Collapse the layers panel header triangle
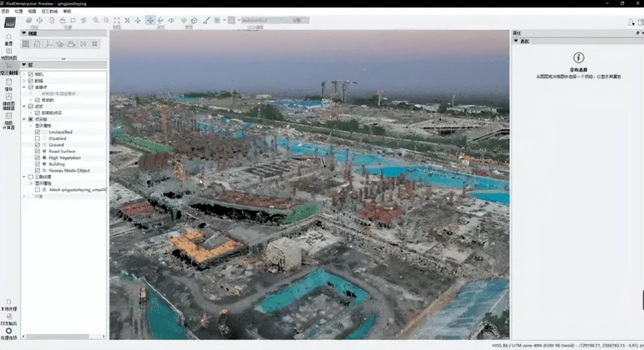The image size is (644, 350). coord(24,65)
